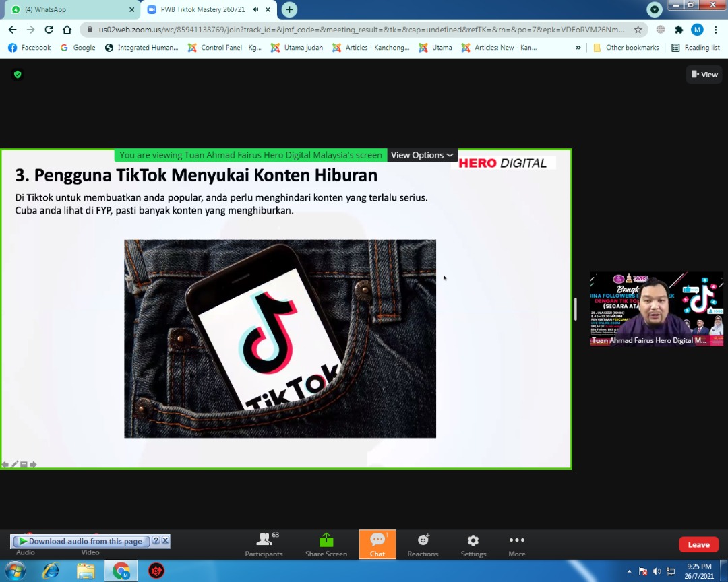Click the speaker video thumbnail
This screenshot has height=582, width=728.
coord(656,308)
